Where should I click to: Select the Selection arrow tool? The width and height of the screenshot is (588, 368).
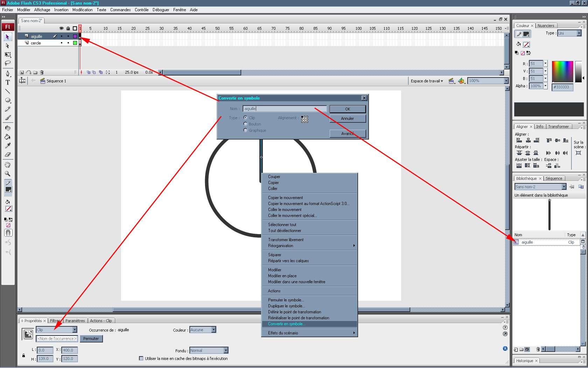pyautogui.click(x=8, y=36)
